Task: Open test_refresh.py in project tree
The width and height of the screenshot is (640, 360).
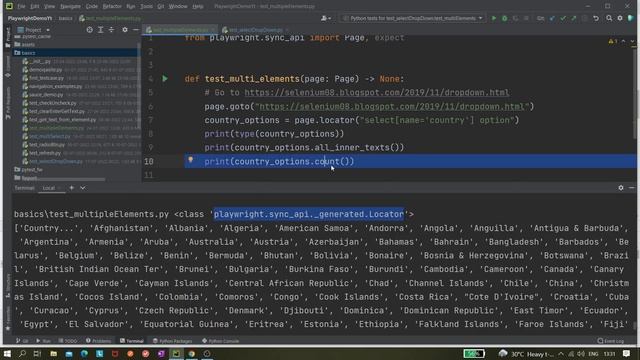Action: [x=45, y=153]
